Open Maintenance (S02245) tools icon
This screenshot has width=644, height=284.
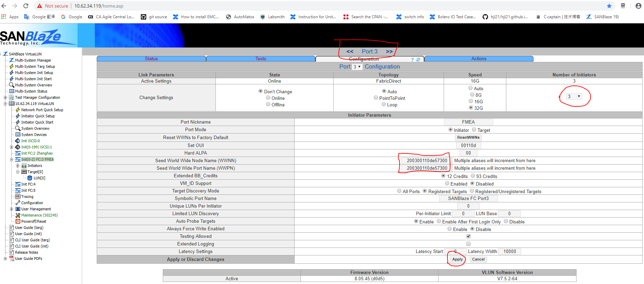tap(18, 215)
